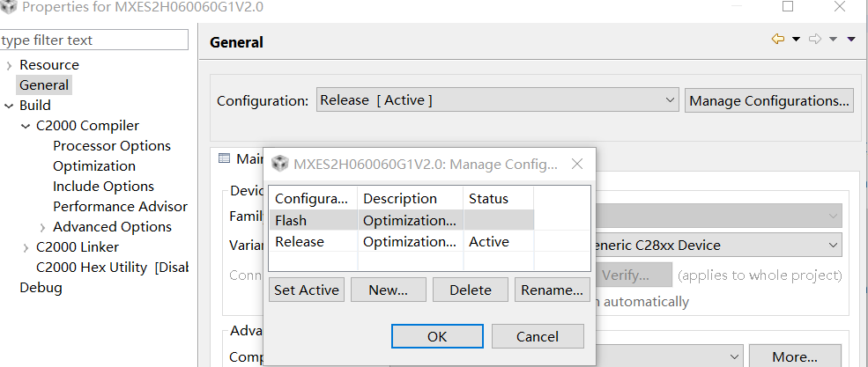Screen dimensions: 868x367
Task: Open Include Options in the tree
Action: tap(103, 187)
